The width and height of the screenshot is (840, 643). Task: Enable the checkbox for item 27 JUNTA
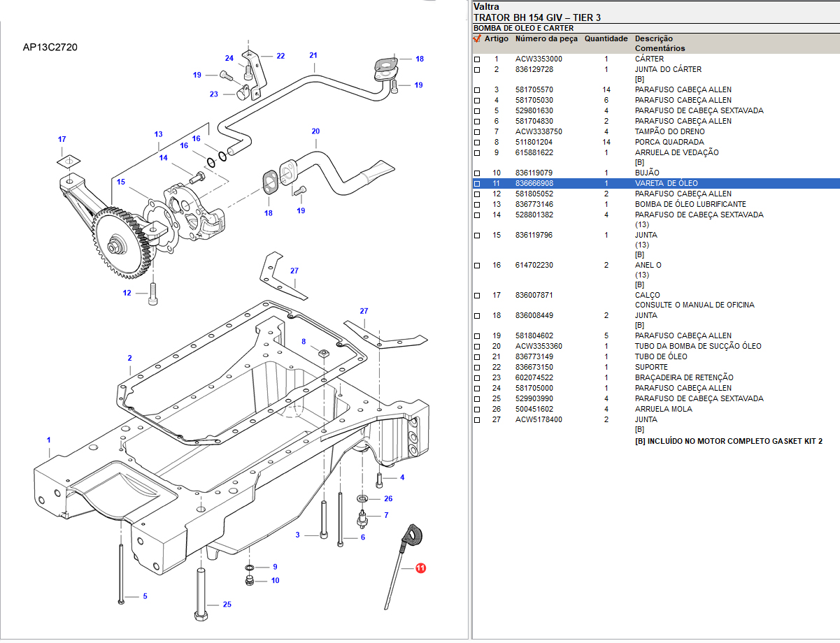coord(477,420)
